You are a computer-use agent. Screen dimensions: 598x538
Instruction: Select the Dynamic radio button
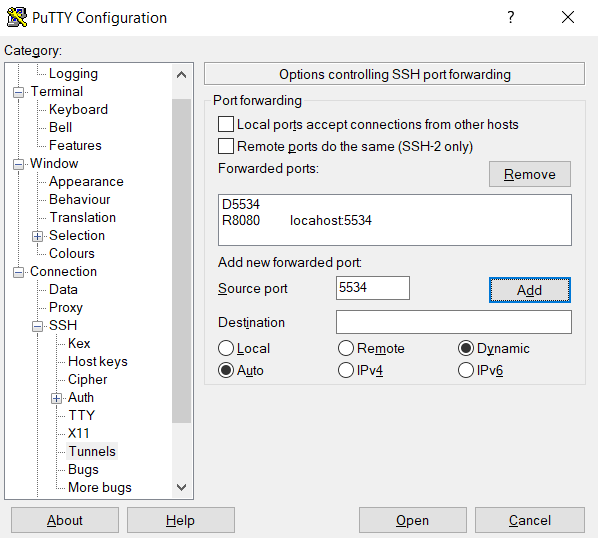(466, 348)
